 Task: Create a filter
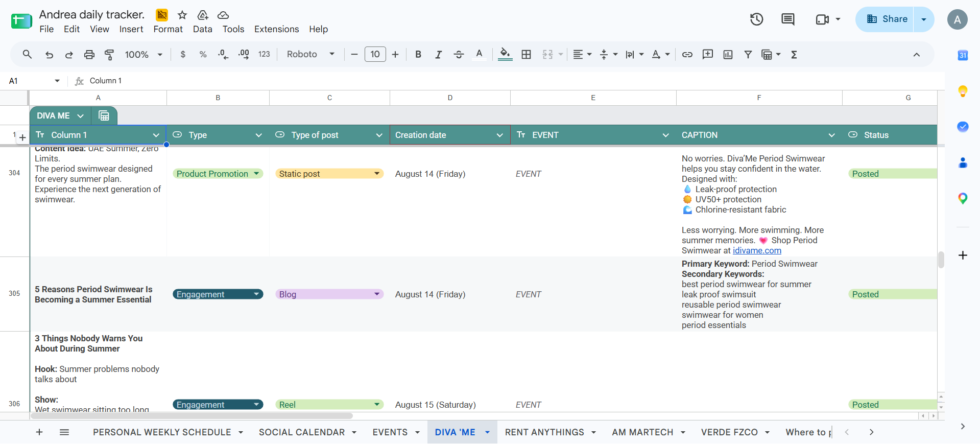click(748, 54)
